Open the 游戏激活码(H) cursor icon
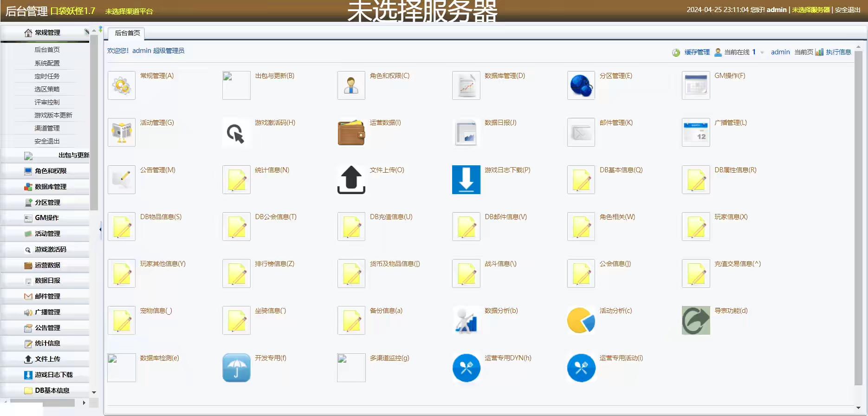Viewport: 868px width, 416px height. click(x=236, y=132)
